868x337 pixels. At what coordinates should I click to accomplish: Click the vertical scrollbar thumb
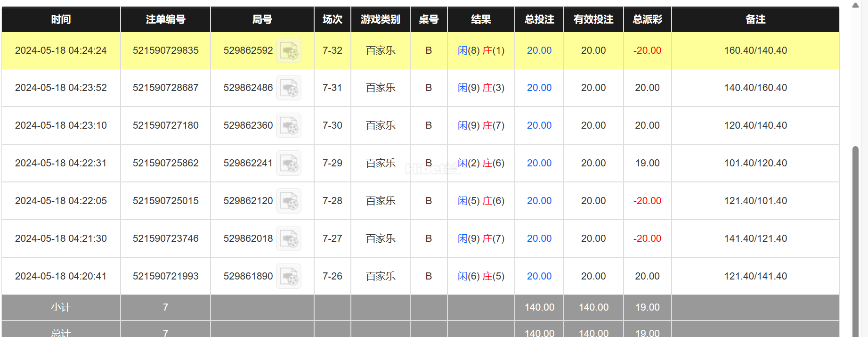pos(855,241)
